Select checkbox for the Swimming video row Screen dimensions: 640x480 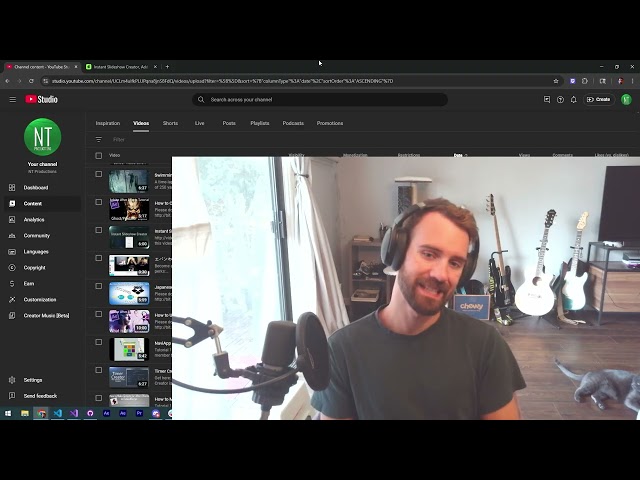(x=99, y=174)
